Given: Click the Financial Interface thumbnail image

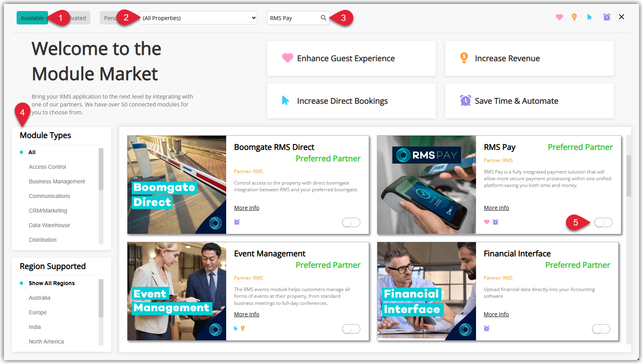Looking at the screenshot, I should pos(427,291).
